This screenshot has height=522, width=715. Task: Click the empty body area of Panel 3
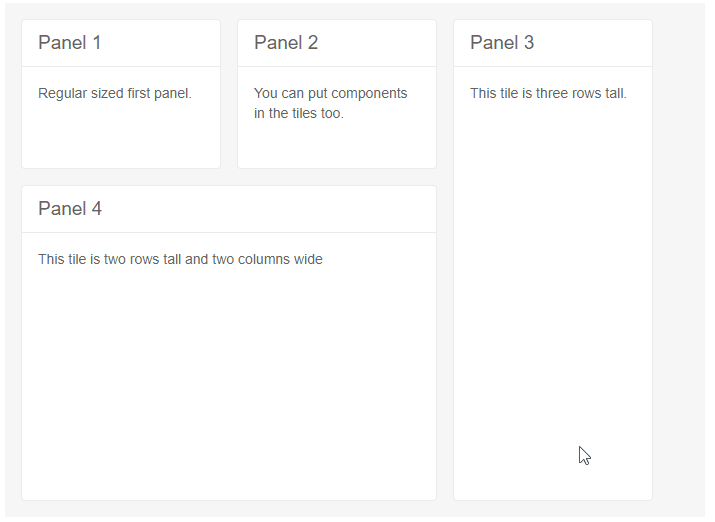[552, 300]
